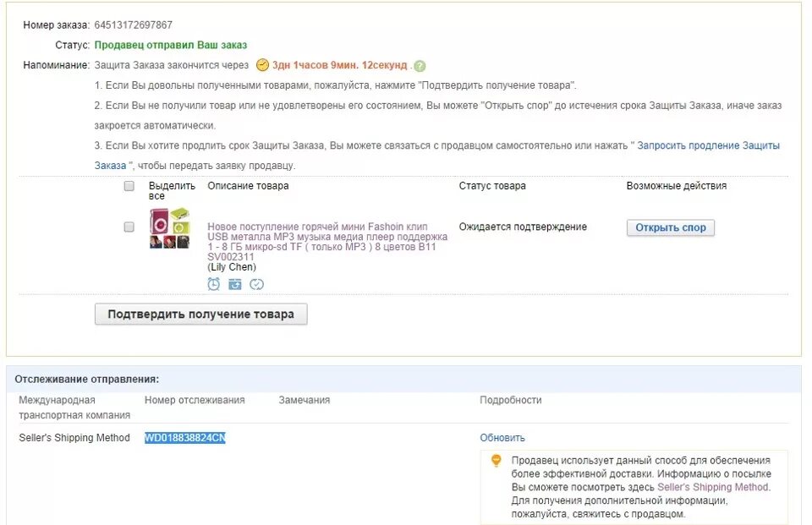Screen dimensions: 812x525
Task: Click the 'Возможные действия' column header
Action: click(x=677, y=186)
